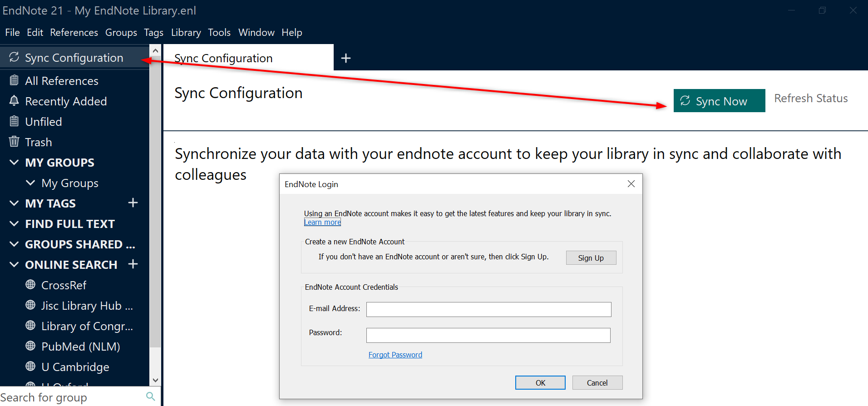Click the Forgot Password link
Image resolution: width=868 pixels, height=406 pixels.
tap(395, 355)
